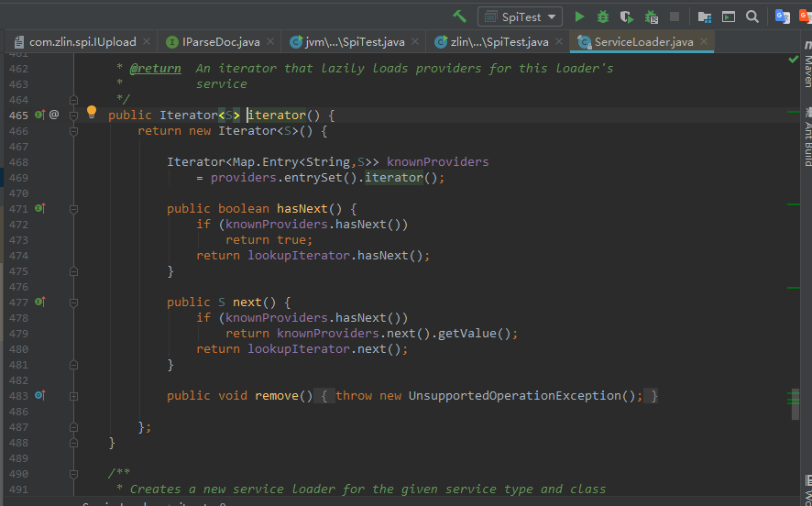
Task: Collapse the hasNext() fold at line 471
Action: tap(73, 209)
